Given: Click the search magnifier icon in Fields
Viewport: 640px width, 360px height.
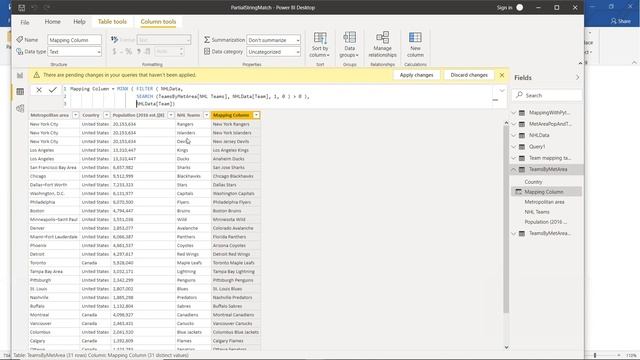Looking at the screenshot, I should [x=519, y=95].
